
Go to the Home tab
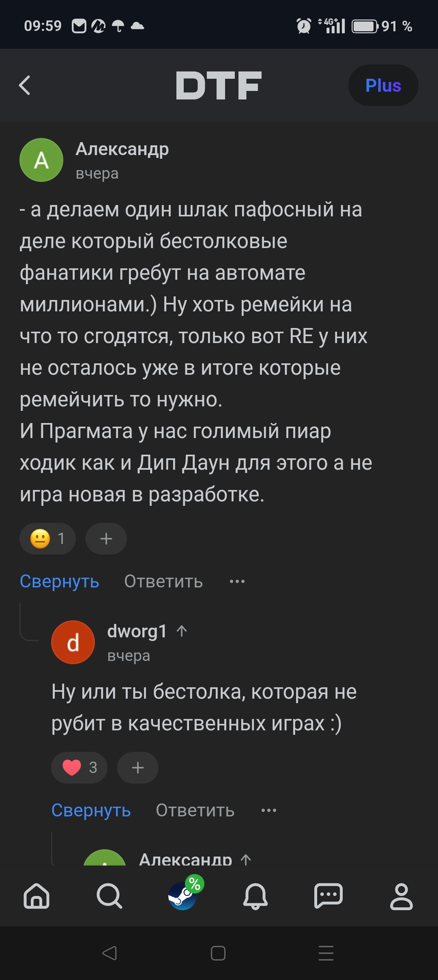(x=36, y=896)
